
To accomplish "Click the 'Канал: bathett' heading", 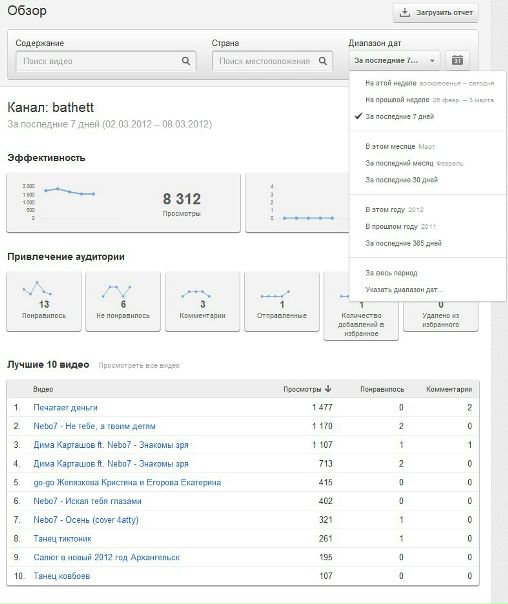I will click(50, 107).
